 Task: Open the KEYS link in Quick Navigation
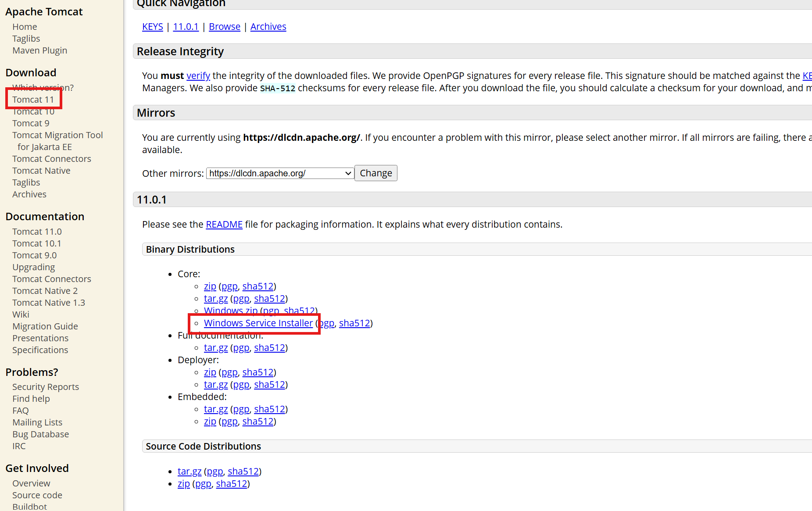coord(152,27)
